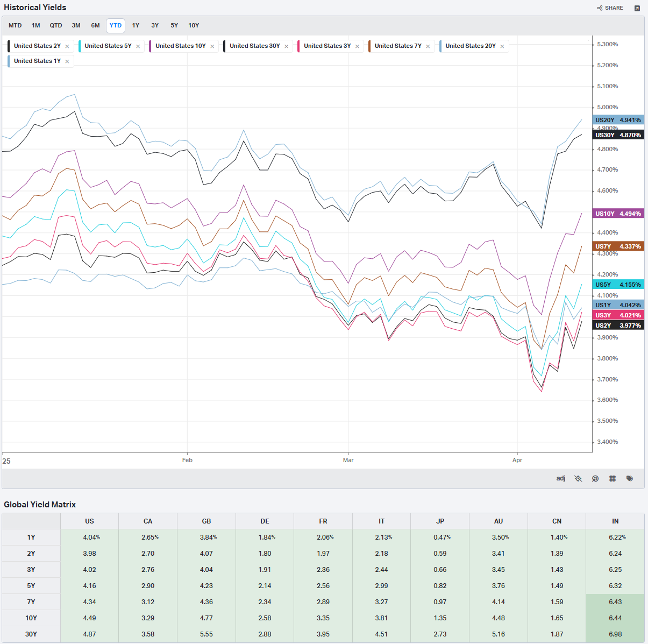The image size is (648, 644).
Task: Click the AU column header in matrix
Action: (499, 521)
